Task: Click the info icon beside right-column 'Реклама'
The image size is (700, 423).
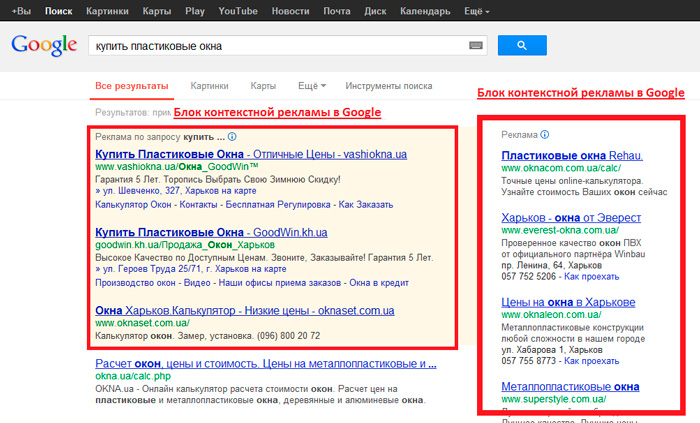Action: coord(545,134)
